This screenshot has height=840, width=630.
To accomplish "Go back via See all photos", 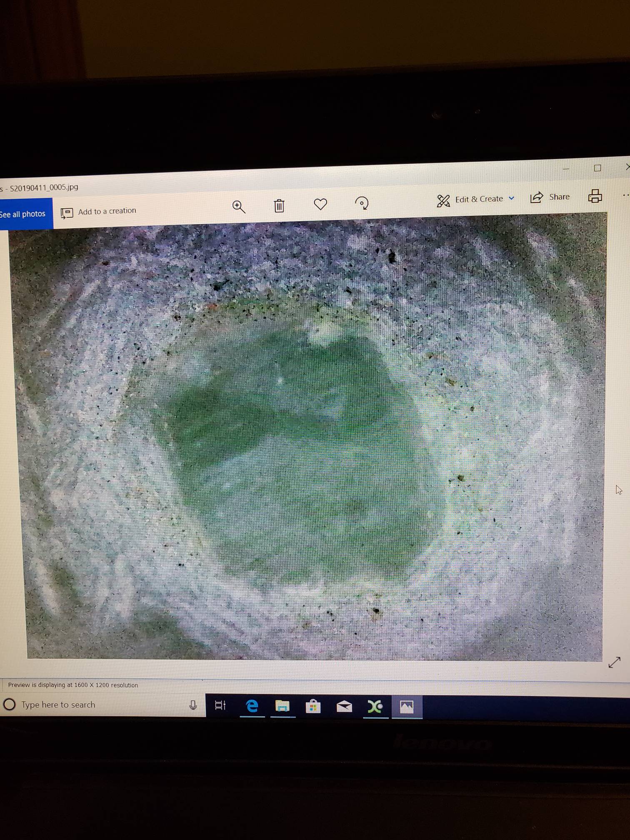I will [23, 214].
